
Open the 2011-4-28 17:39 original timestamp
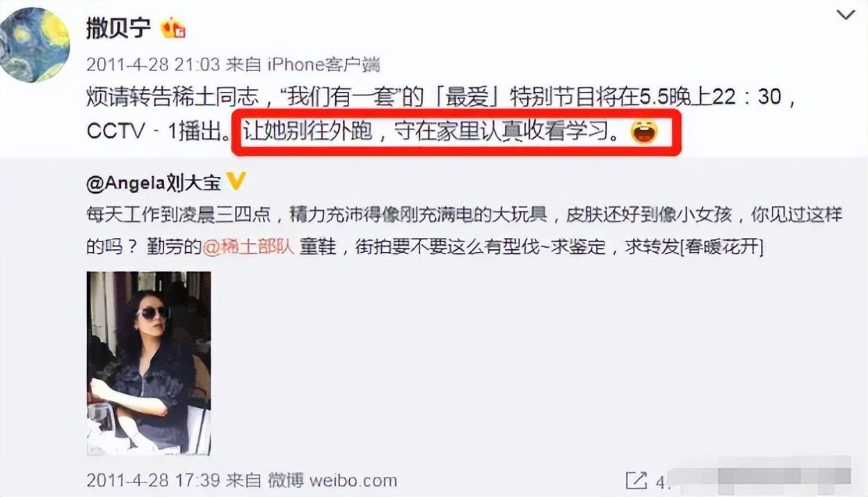tap(154, 480)
